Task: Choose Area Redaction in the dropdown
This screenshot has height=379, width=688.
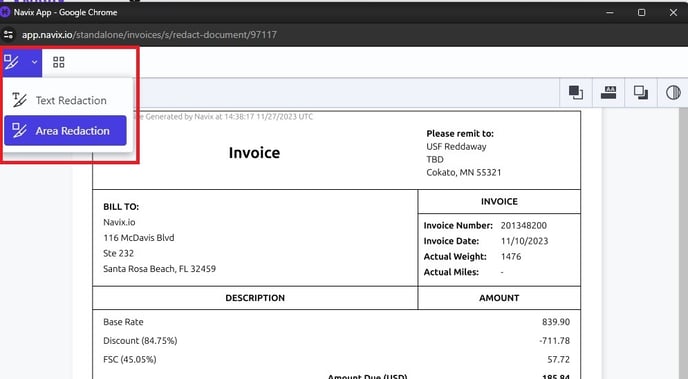Action: [65, 130]
